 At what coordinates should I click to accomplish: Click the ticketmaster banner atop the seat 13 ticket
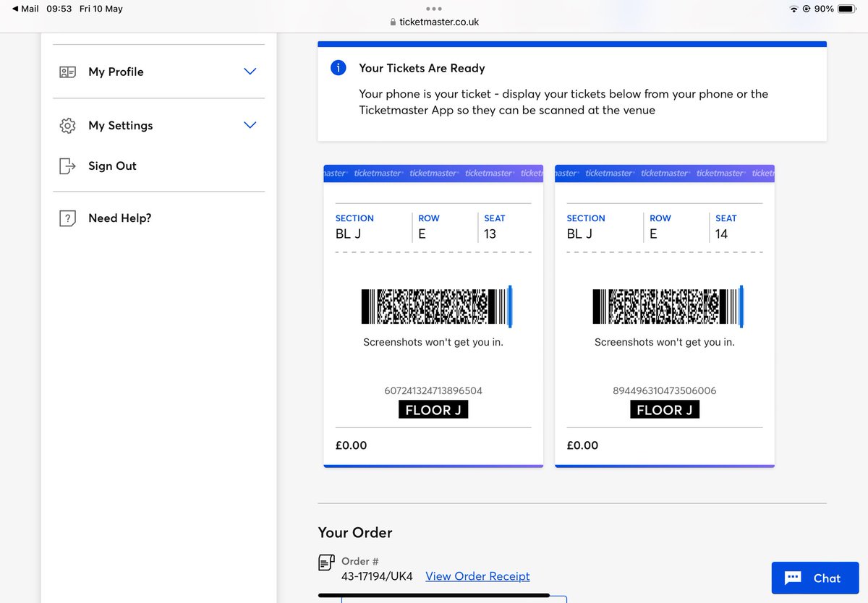[433, 173]
